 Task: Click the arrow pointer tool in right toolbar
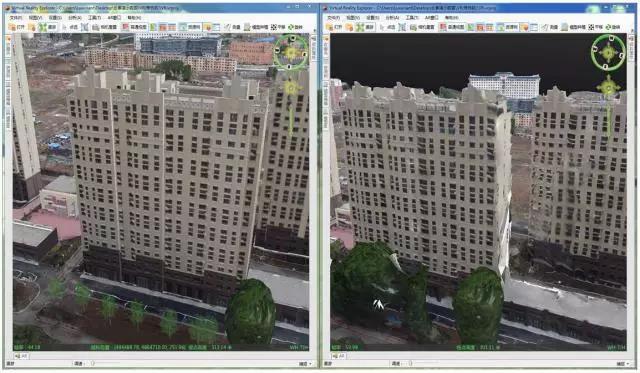coord(388,27)
